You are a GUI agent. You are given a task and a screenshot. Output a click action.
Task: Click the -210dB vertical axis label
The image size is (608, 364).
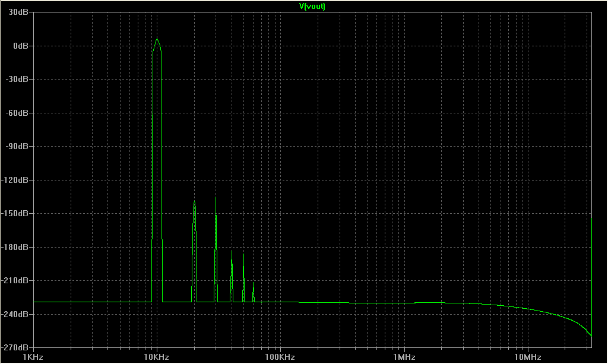pos(15,280)
